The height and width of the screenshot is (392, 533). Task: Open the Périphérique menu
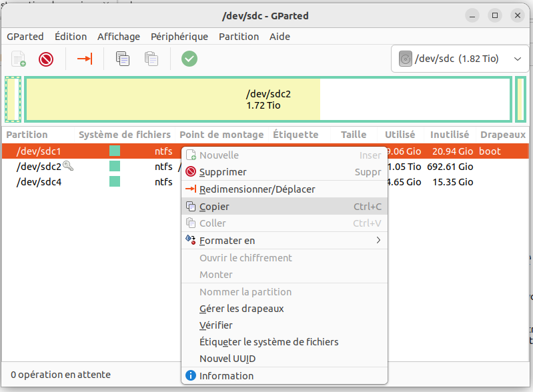coord(179,37)
